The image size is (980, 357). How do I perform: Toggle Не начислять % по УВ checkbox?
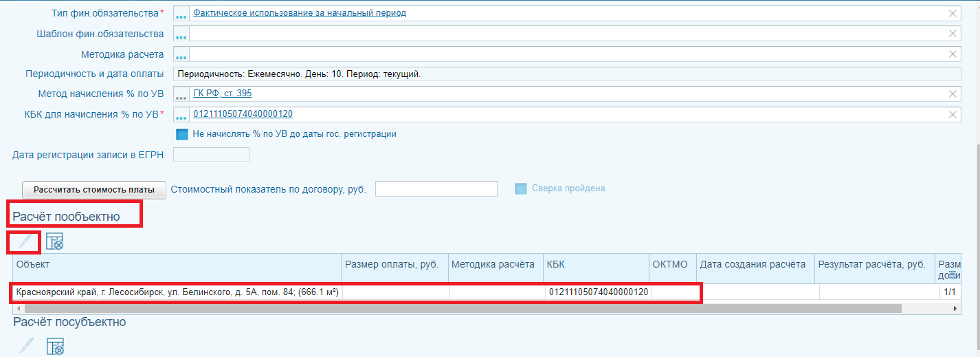click(x=183, y=134)
